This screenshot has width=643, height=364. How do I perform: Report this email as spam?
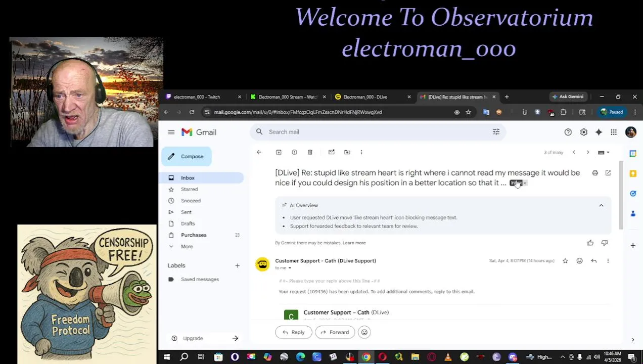294,152
